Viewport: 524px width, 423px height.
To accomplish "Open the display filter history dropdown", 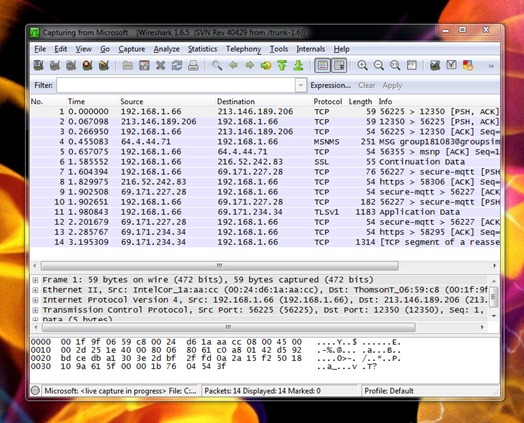I will pos(301,86).
